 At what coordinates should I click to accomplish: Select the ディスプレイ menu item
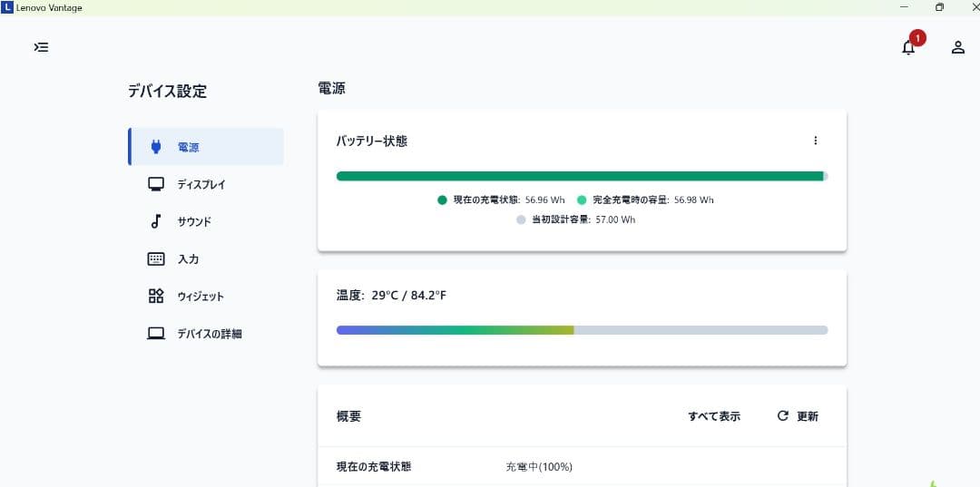click(x=201, y=185)
